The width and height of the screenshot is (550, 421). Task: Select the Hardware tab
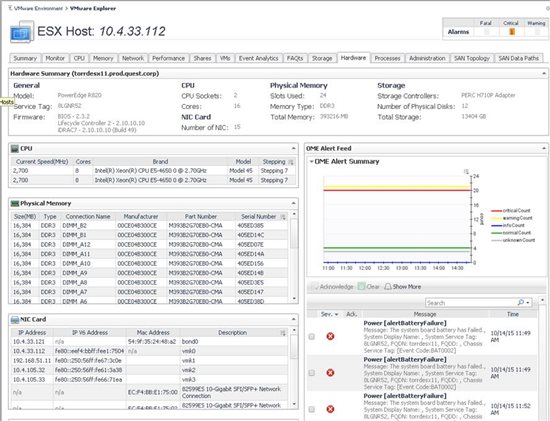click(353, 58)
